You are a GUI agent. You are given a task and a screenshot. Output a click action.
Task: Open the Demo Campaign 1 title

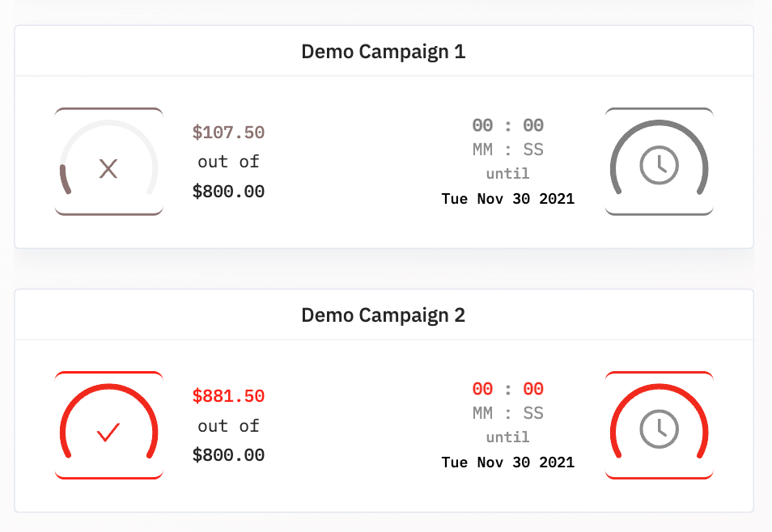coord(384,52)
